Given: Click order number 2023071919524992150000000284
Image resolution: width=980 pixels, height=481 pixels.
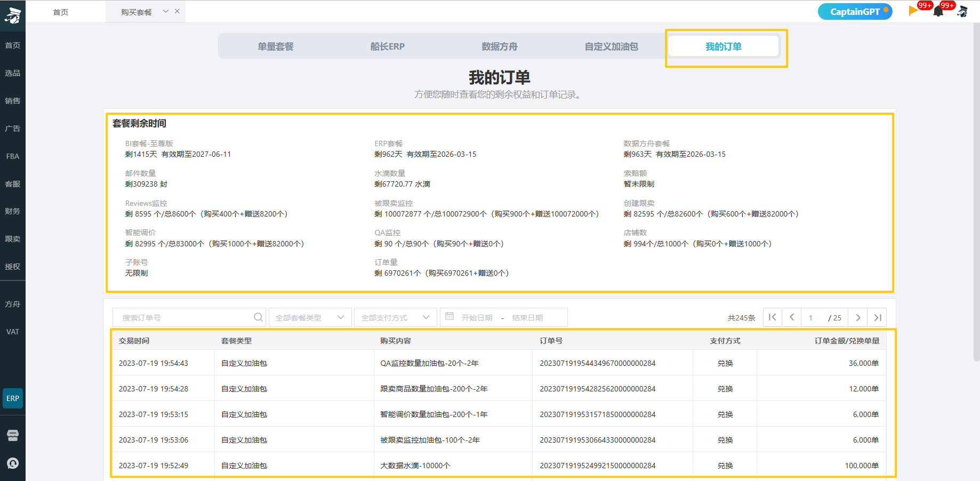Looking at the screenshot, I should coord(598,466).
